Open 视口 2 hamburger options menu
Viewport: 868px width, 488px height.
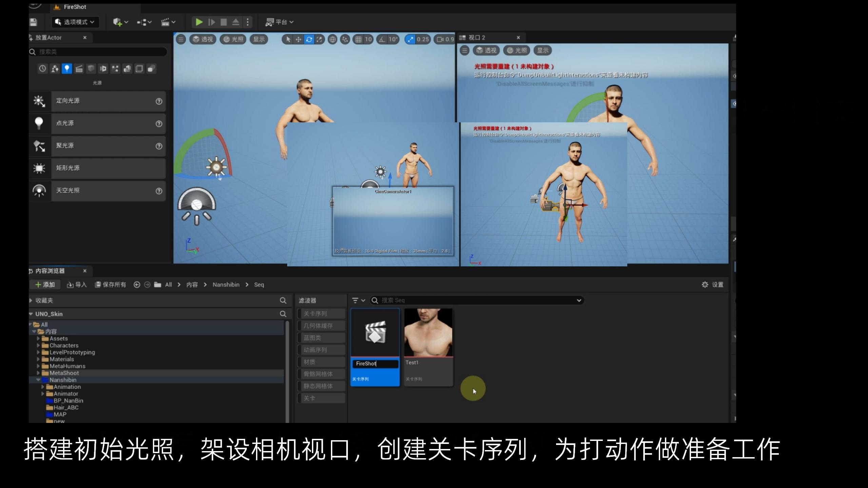pos(465,50)
